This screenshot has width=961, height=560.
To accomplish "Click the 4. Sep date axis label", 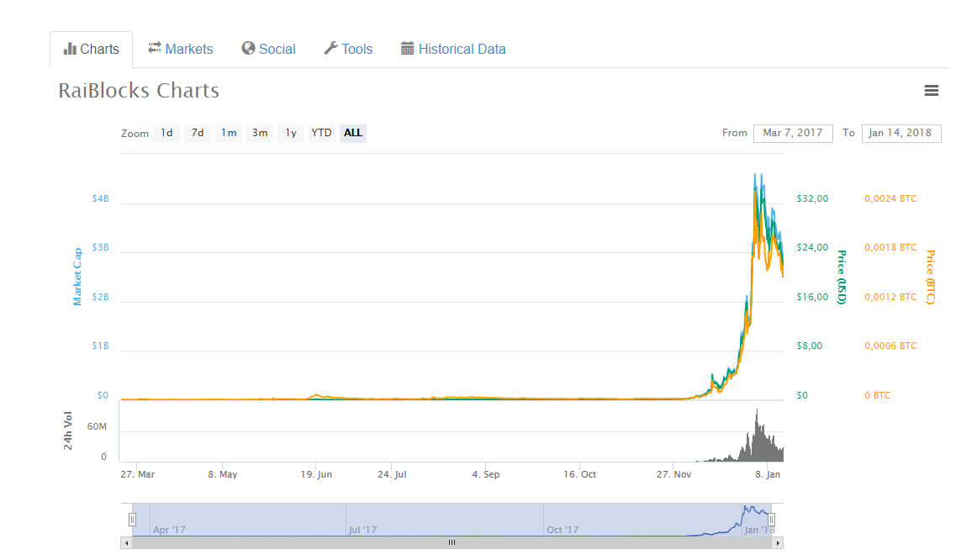I will click(x=486, y=474).
